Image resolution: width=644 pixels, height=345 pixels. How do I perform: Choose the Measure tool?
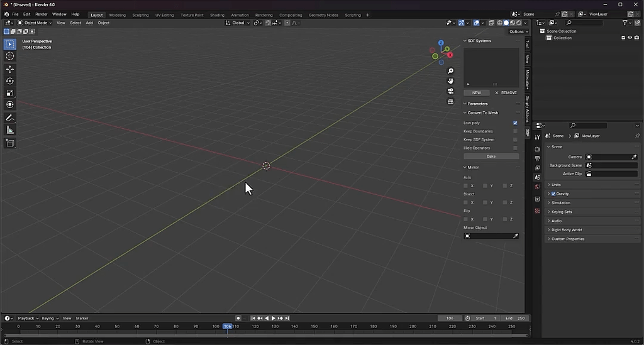pyautogui.click(x=10, y=130)
